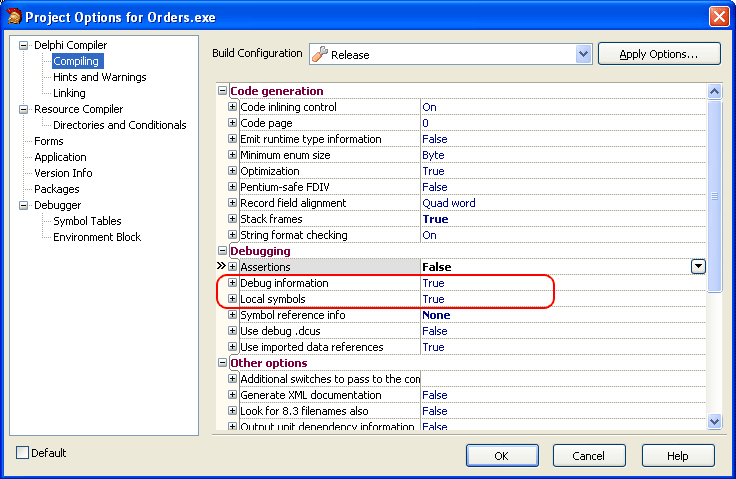Open the Assertions value dropdown arrow
The width and height of the screenshot is (736, 479).
click(x=698, y=267)
